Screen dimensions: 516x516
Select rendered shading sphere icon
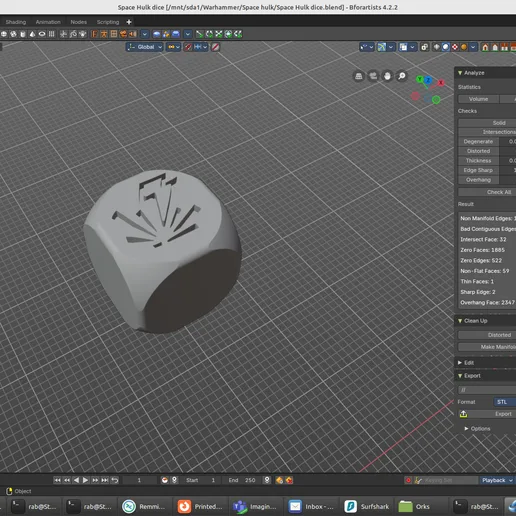click(x=464, y=47)
